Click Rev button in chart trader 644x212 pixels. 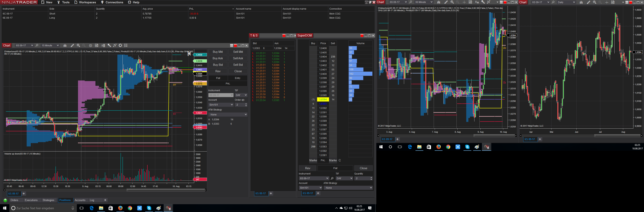click(218, 71)
